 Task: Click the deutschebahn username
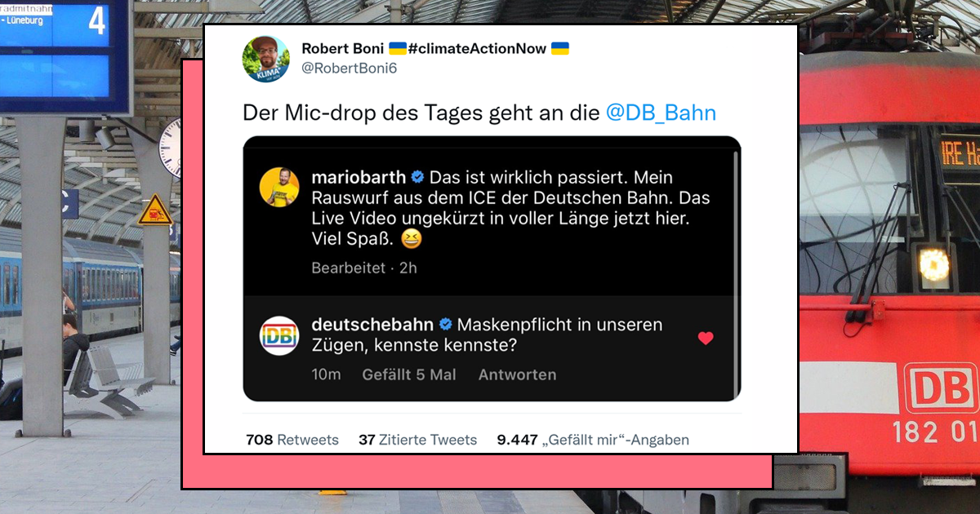(x=373, y=325)
